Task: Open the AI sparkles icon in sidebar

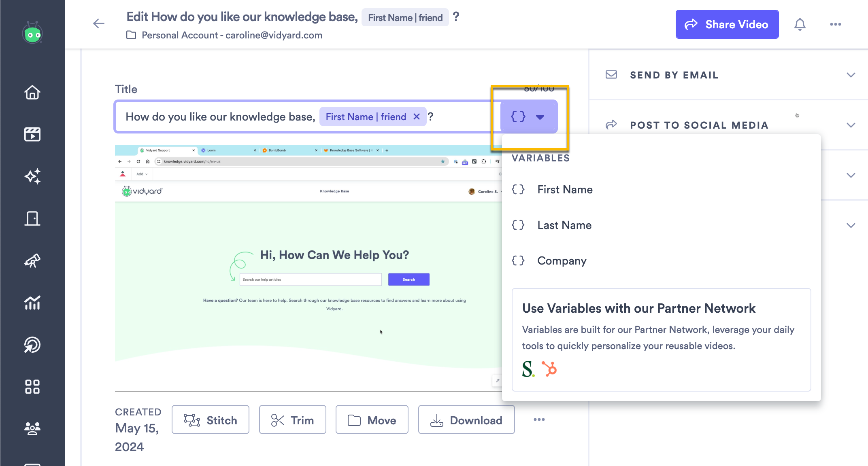Action: click(32, 176)
